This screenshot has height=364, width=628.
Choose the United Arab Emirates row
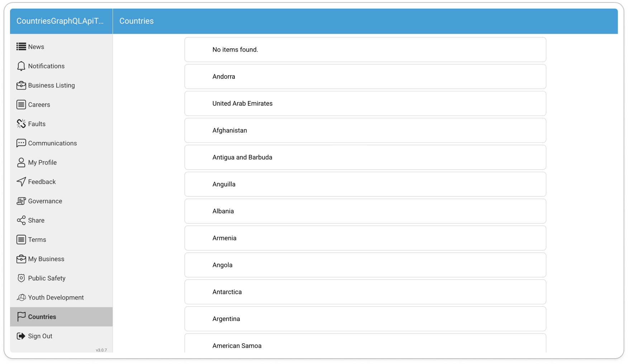(x=365, y=104)
